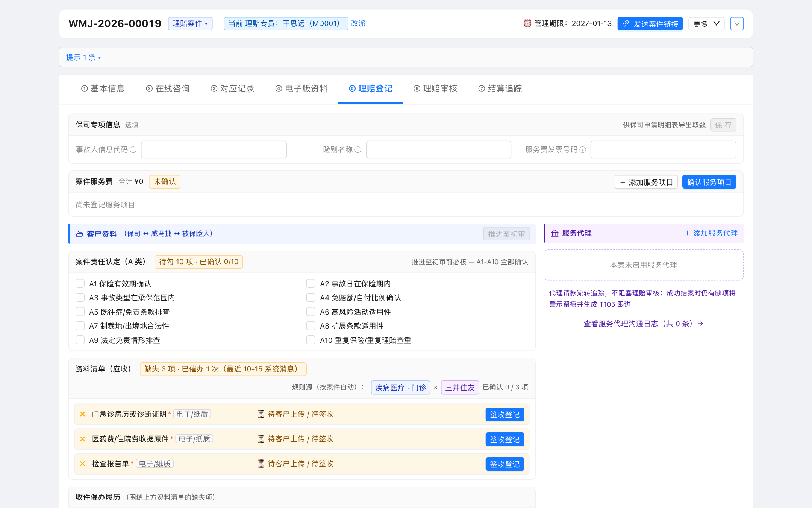Check A2 事故日在保险期内
812x508 pixels.
tap(311, 283)
